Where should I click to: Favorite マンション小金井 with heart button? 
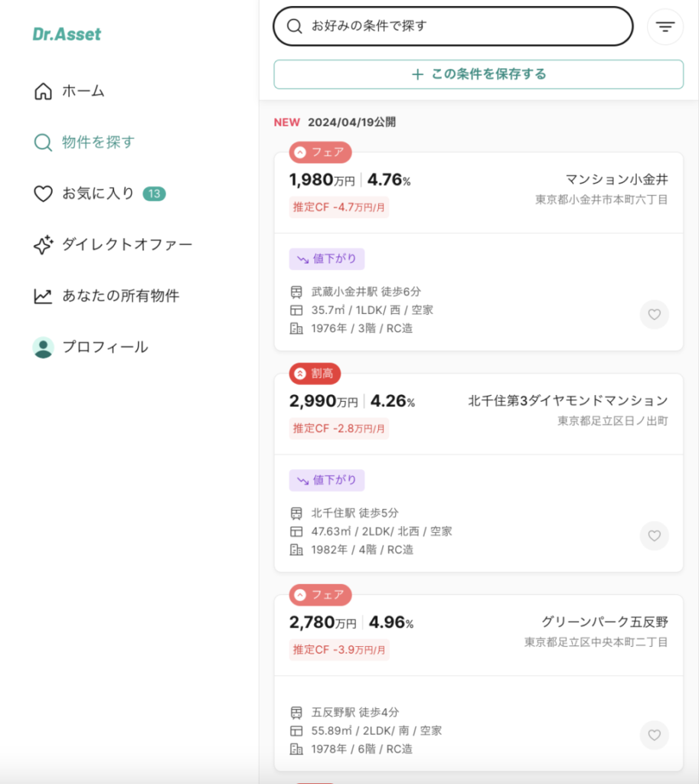[654, 315]
